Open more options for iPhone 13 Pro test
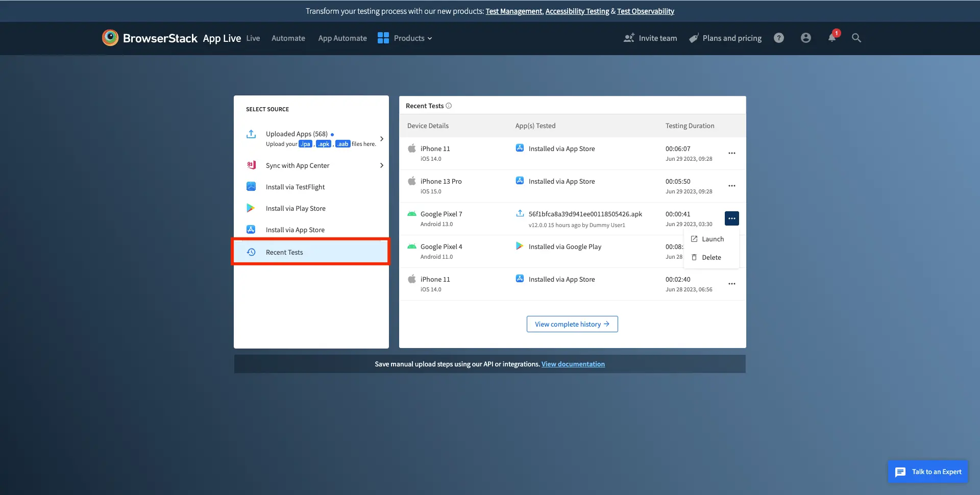980x495 pixels. coord(731,186)
